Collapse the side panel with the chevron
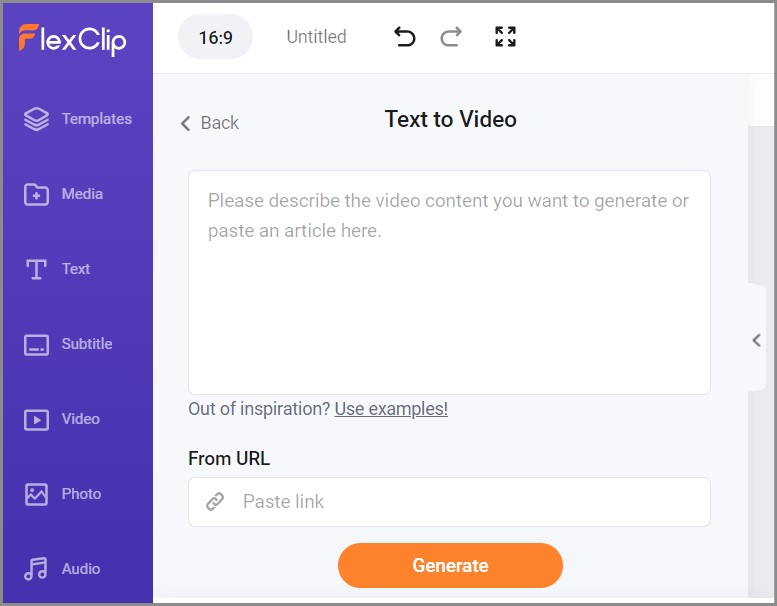The image size is (777, 606). coord(757,340)
